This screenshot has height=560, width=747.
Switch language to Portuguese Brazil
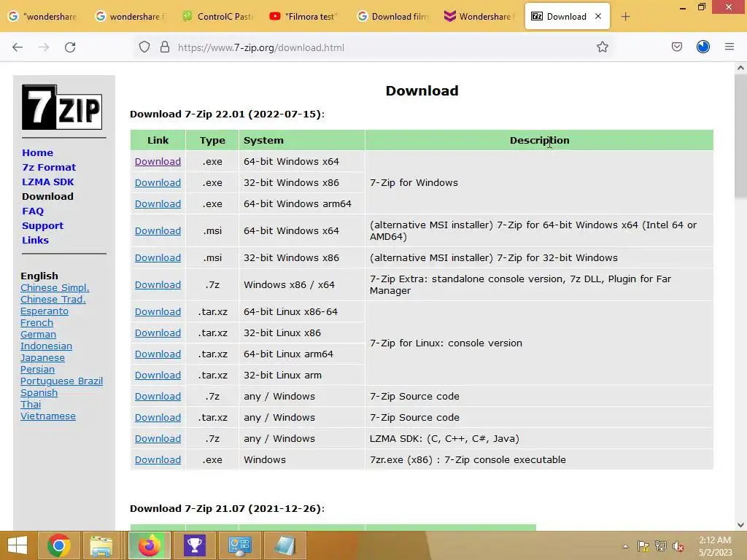(x=61, y=381)
